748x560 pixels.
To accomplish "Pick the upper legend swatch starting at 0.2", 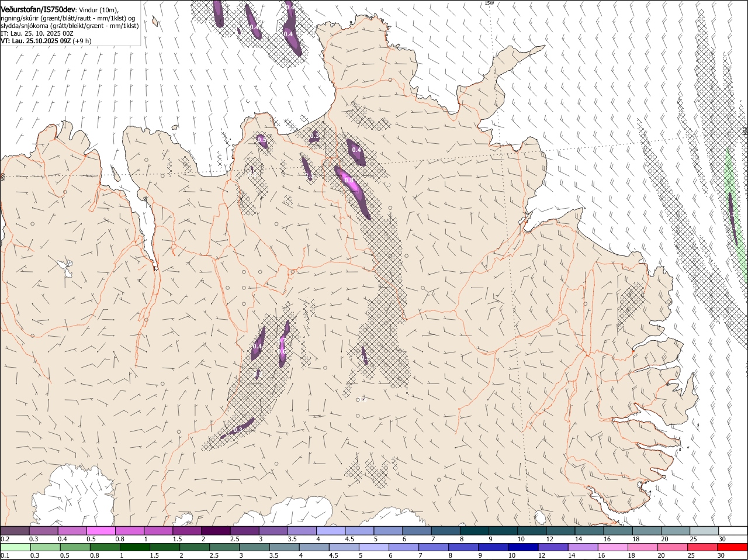I will point(15,530).
